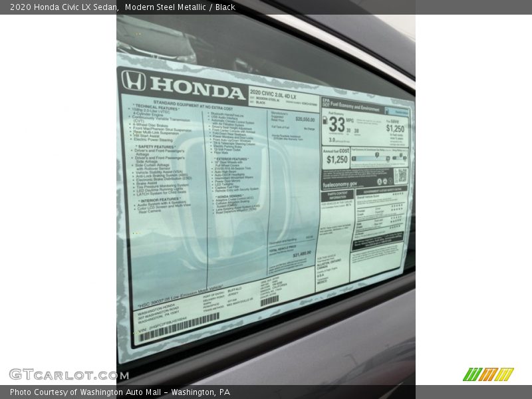Click the 'PARTS CONTENT INFORMATION' box header
The height and width of the screenshot is (399, 532).
tap(337, 196)
